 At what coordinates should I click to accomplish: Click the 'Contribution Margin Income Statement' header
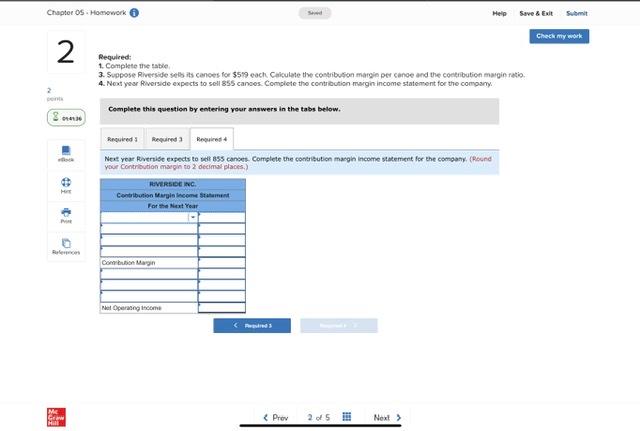pyautogui.click(x=173, y=196)
